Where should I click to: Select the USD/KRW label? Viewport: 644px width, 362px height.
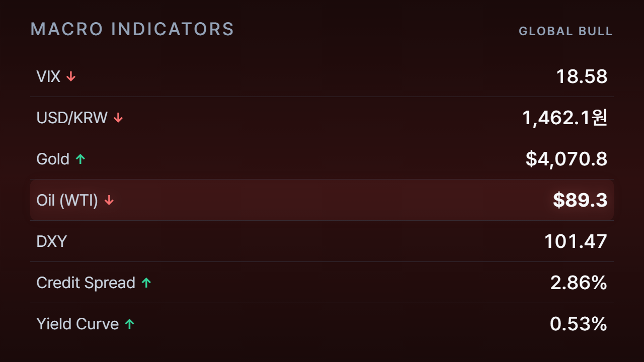[72, 118]
